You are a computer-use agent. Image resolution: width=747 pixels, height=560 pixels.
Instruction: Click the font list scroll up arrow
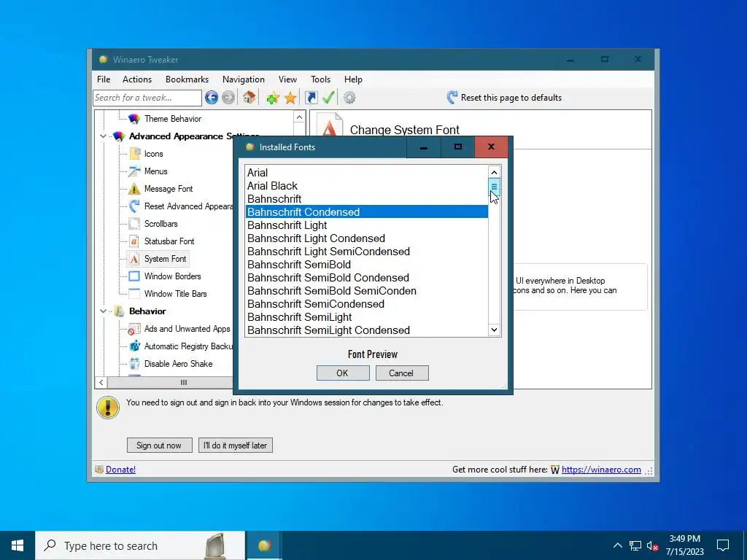[494, 172]
